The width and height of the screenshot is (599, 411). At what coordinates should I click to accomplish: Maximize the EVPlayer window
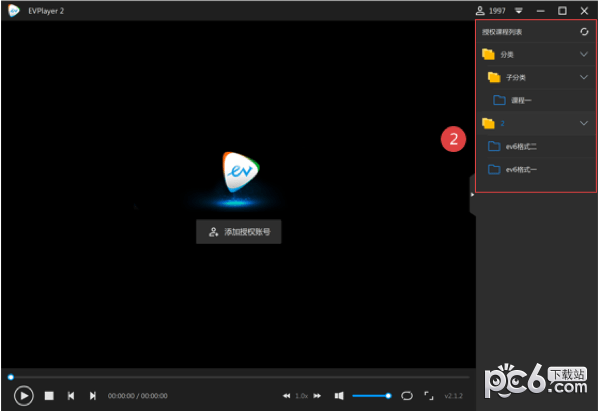pos(562,11)
